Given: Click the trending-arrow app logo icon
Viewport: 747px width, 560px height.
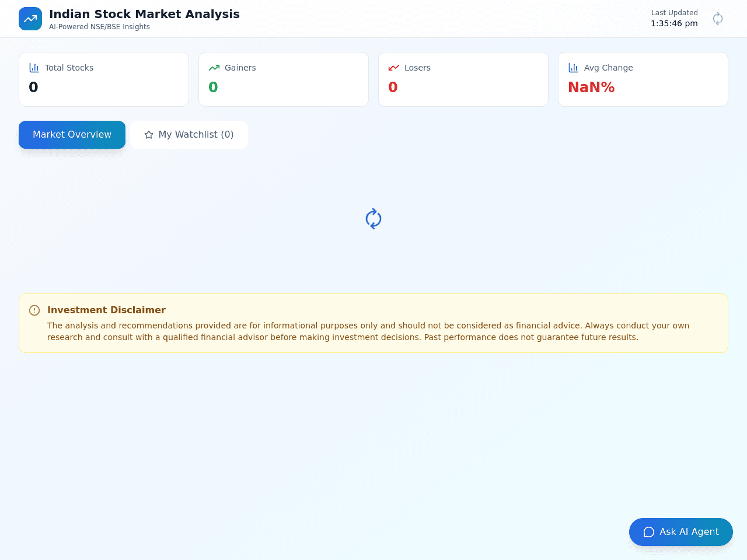Looking at the screenshot, I should 30,19.
